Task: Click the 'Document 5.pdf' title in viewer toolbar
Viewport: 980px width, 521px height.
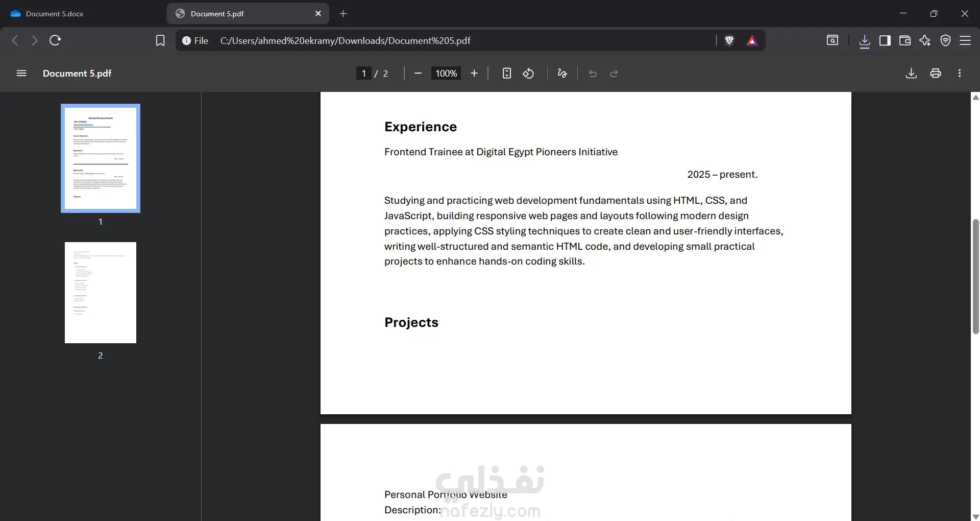Action: point(77,74)
